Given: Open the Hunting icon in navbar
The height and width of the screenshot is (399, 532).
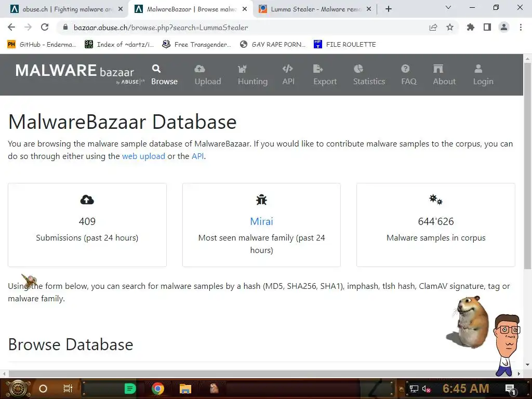Looking at the screenshot, I should click(242, 69).
